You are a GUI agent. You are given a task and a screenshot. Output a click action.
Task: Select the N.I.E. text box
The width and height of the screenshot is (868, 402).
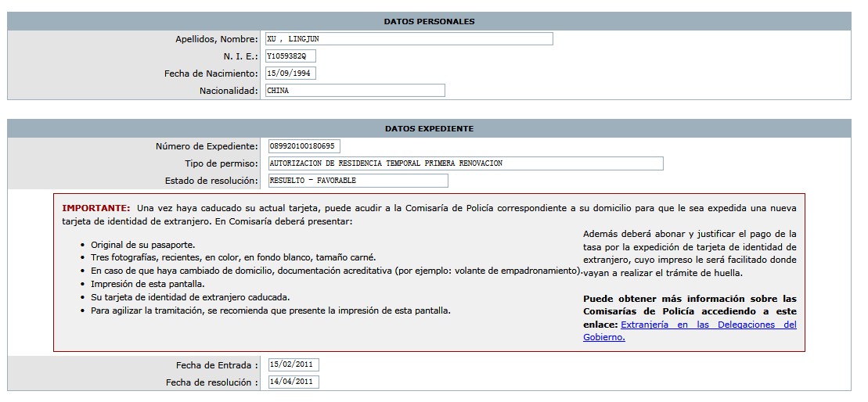coord(290,56)
